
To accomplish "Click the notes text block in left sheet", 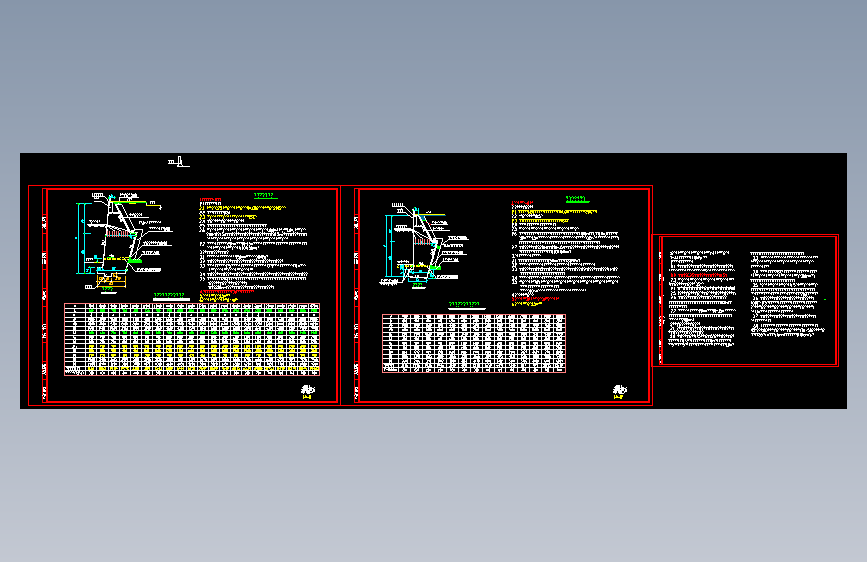I will 253,249.
